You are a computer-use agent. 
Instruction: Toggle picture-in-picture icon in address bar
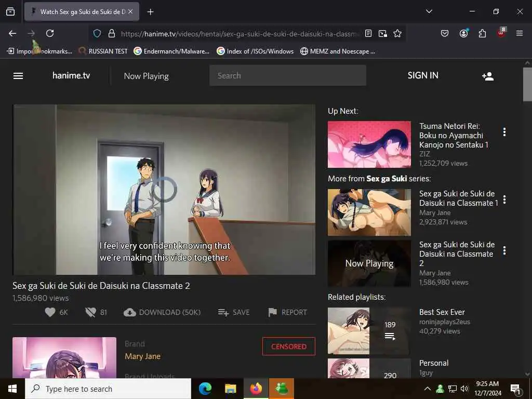pyautogui.click(x=383, y=33)
